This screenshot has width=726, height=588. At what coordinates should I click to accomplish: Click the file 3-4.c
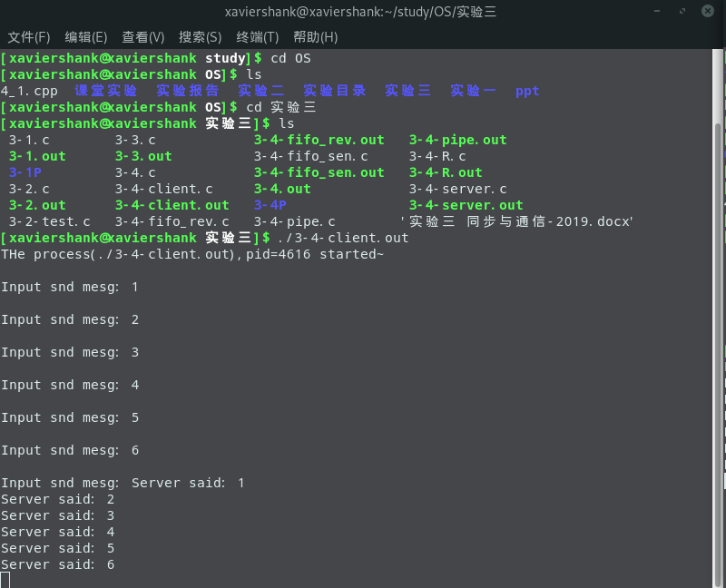tap(135, 172)
